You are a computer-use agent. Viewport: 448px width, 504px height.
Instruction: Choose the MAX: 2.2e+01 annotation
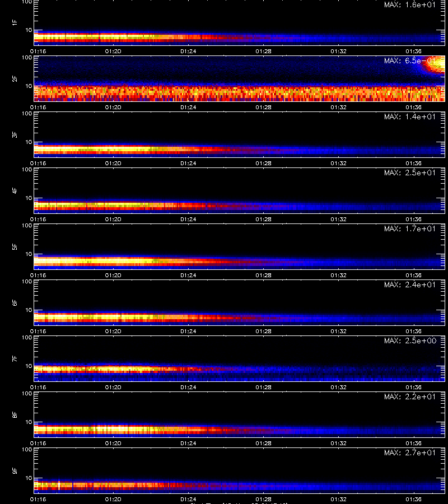tap(410, 396)
